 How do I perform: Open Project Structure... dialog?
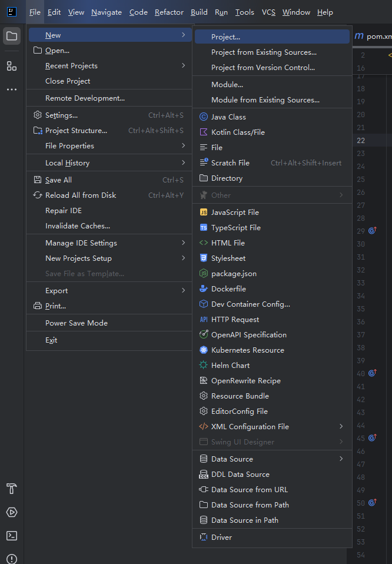point(109,131)
